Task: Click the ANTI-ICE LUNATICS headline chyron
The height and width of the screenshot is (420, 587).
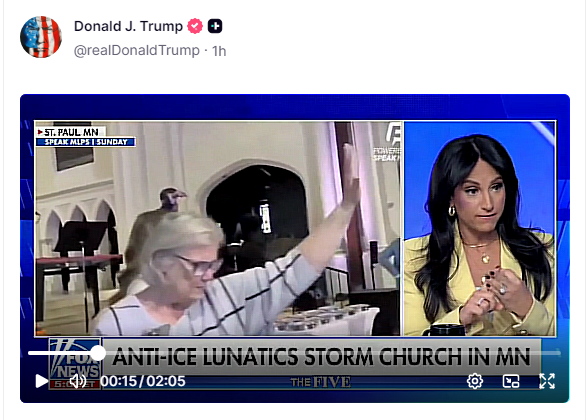Action: [321, 356]
